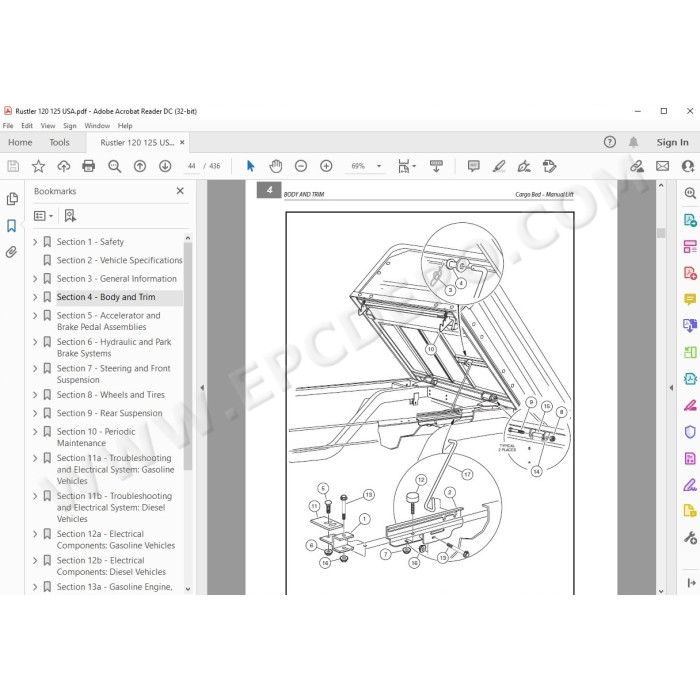The height and width of the screenshot is (700, 700).
Task: Switch to the Tools tab
Action: pyautogui.click(x=59, y=142)
